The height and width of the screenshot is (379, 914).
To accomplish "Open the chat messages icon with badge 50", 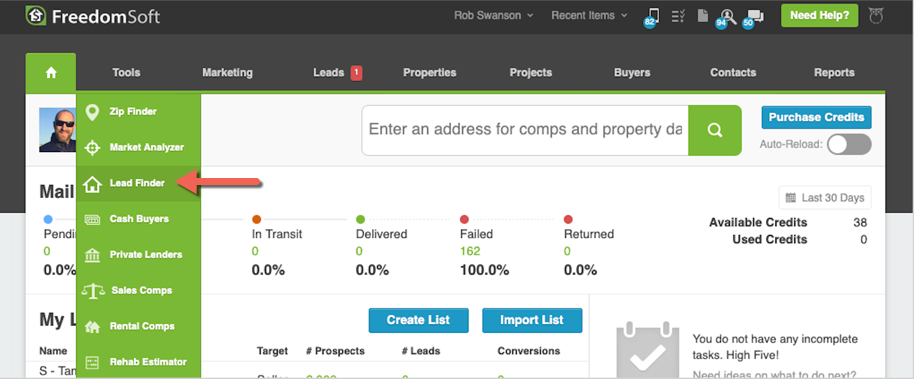I will tap(754, 18).
